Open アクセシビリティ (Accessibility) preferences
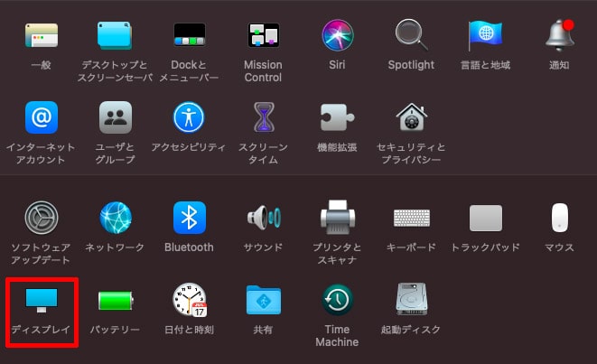This screenshot has width=597, height=364. pyautogui.click(x=189, y=117)
